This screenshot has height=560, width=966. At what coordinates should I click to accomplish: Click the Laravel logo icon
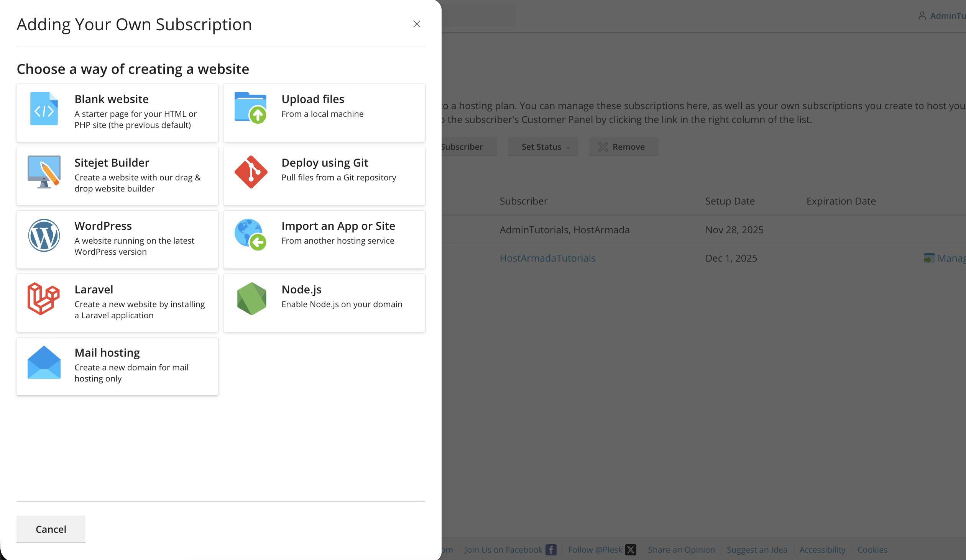pyautogui.click(x=44, y=299)
